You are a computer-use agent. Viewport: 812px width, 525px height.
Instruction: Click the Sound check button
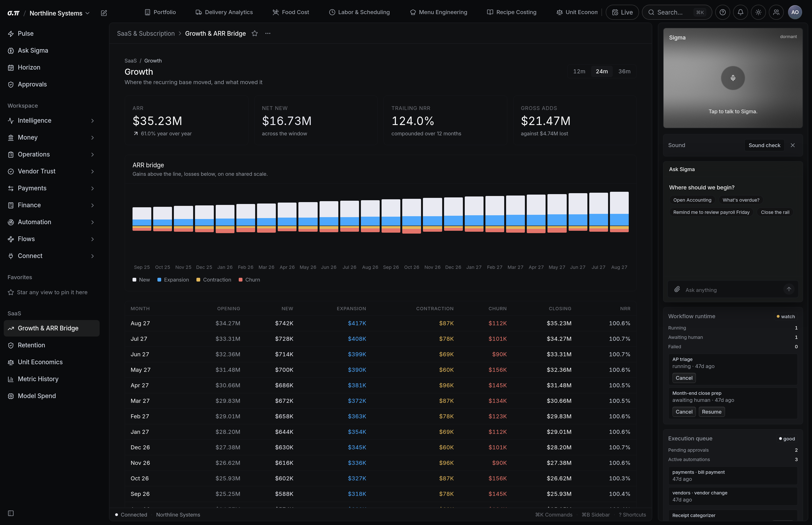tap(764, 145)
